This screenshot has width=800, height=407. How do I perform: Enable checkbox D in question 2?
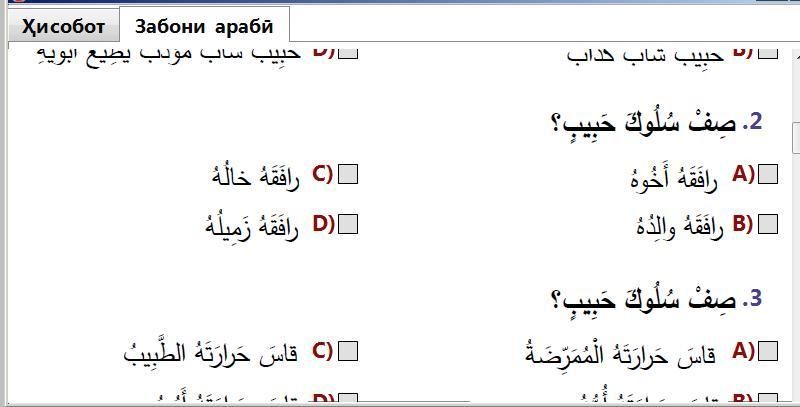pos(348,224)
